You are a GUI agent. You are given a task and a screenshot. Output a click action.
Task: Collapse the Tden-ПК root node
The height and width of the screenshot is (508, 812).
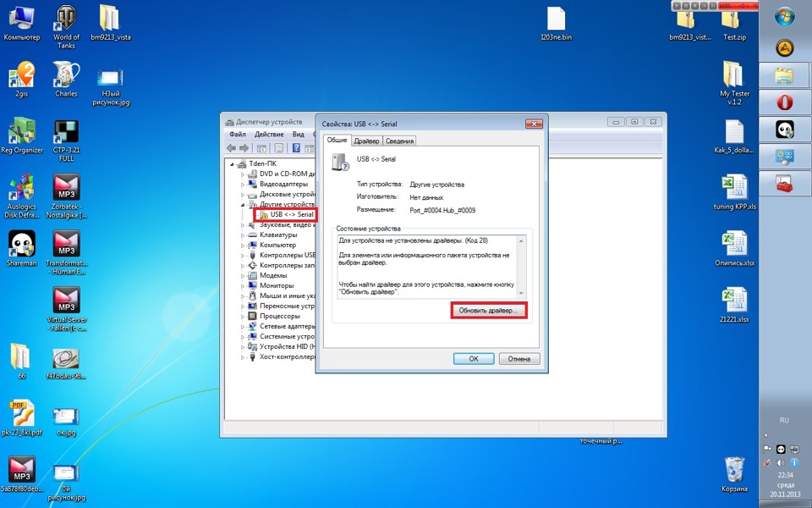232,163
